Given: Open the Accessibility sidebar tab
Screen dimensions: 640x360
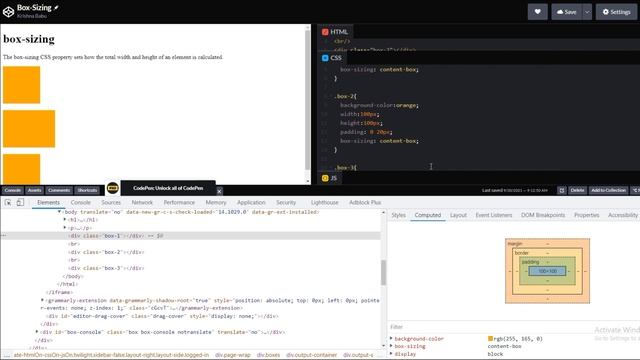Looking at the screenshot, I should pyautogui.click(x=622, y=215).
